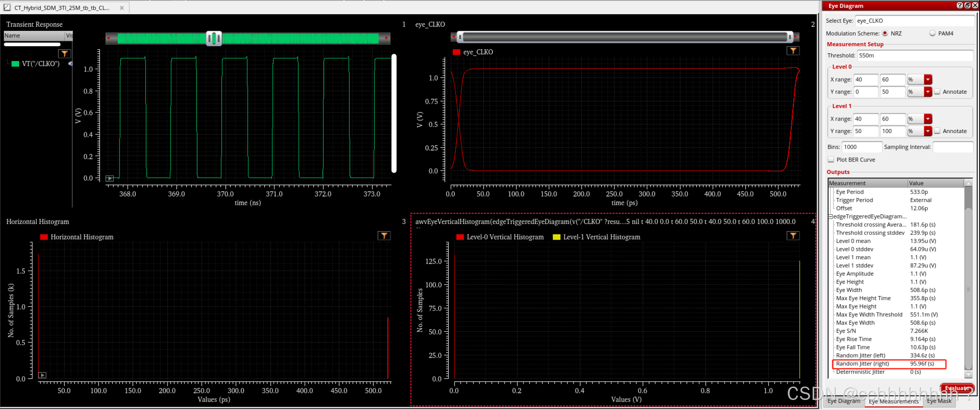Viewport: 980px width, 410px height.
Task: Select Max Eye Width Threshold row
Action: point(896,315)
